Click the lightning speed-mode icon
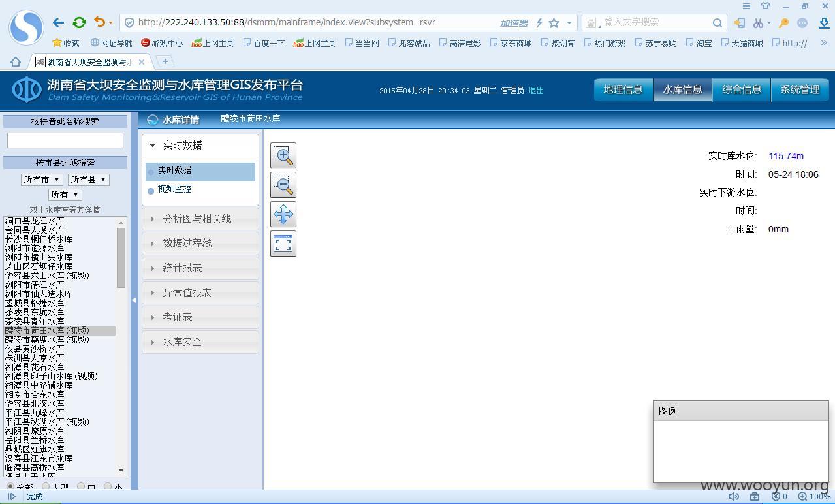Screen dimensions: 835x504 click(x=539, y=23)
